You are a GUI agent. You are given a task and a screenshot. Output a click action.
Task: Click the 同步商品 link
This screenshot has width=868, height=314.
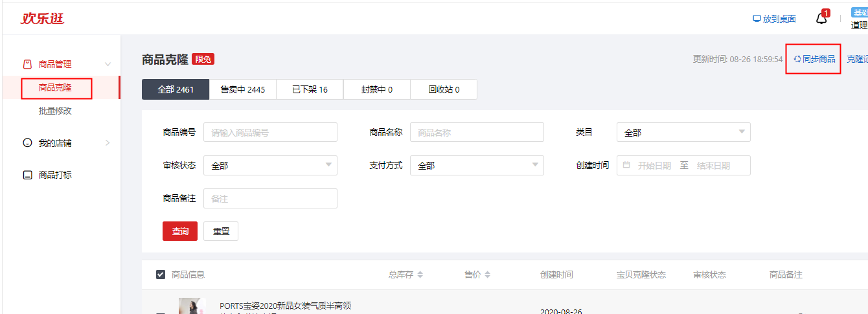coord(819,59)
